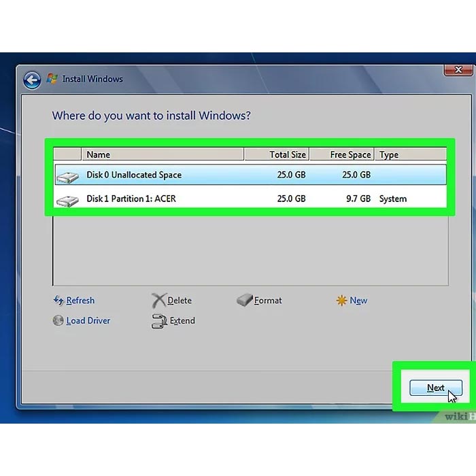Click drive icon for Disk 0 Unallocated Space
Image resolution: width=476 pixels, height=476 pixels.
click(67, 177)
